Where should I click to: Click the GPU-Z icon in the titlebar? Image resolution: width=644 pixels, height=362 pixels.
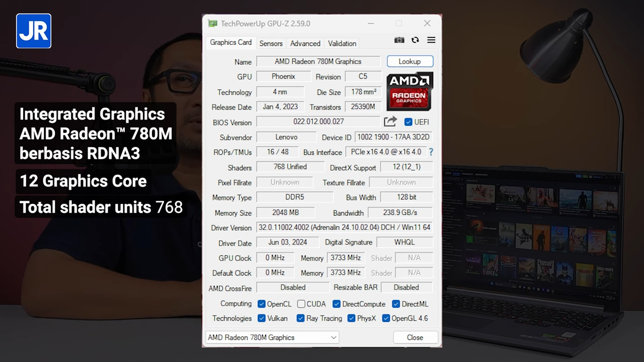coord(212,23)
